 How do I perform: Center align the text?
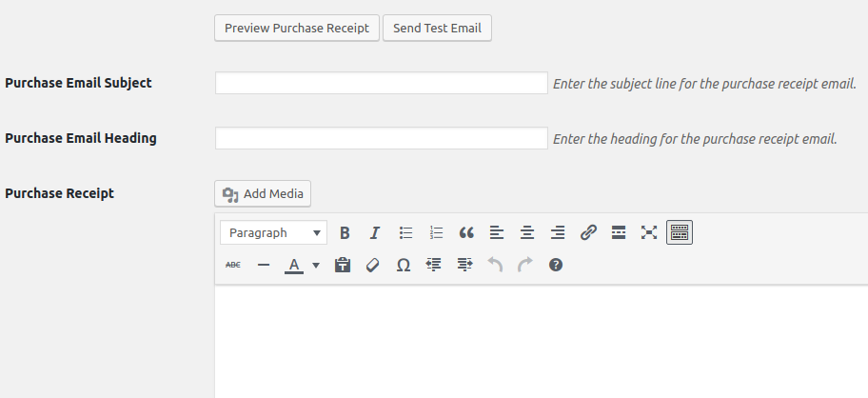tap(527, 232)
